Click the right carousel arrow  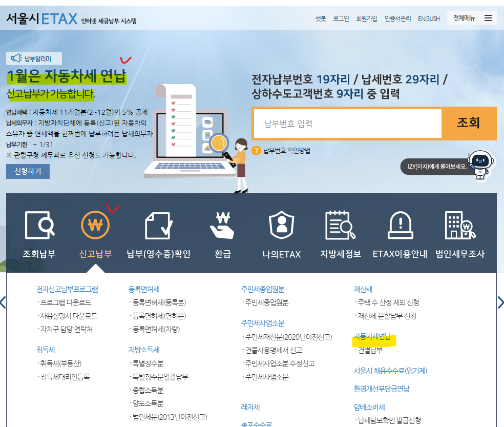point(500,302)
